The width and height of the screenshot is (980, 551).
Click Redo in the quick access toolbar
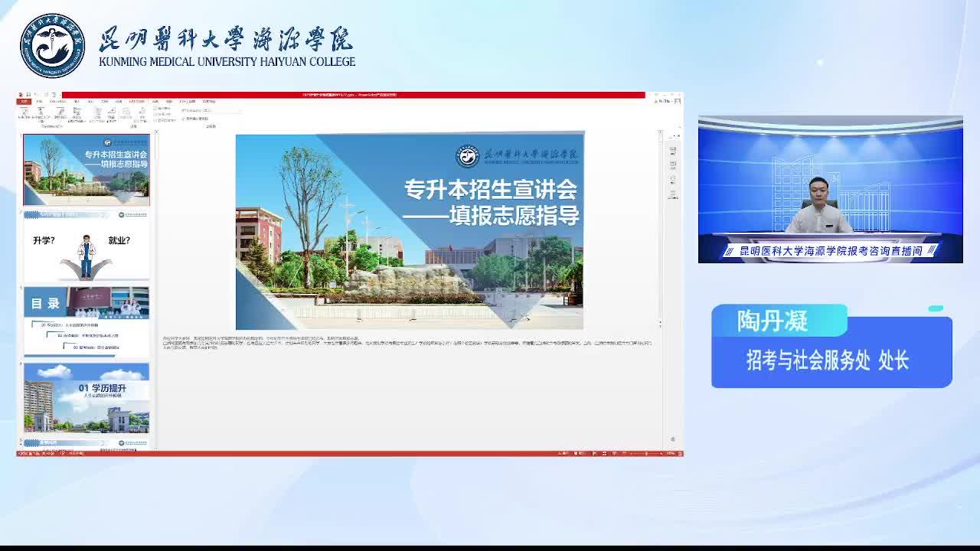(x=46, y=95)
